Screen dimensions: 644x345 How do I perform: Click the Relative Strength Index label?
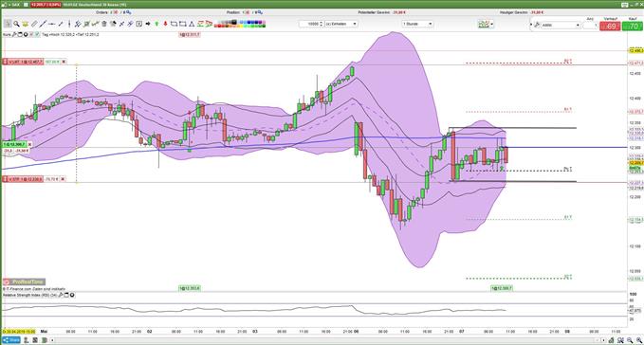coord(29,295)
